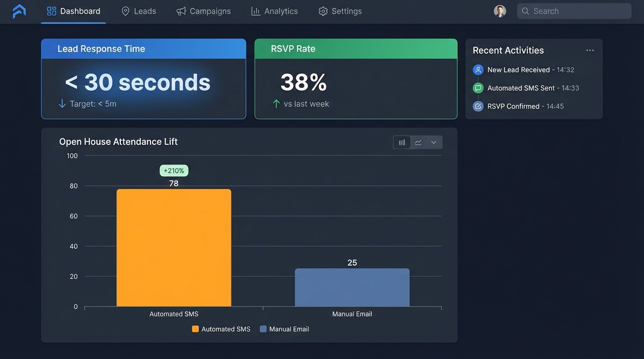Toggle the Automated SMS legend item
644x359 pixels.
pyautogui.click(x=220, y=329)
